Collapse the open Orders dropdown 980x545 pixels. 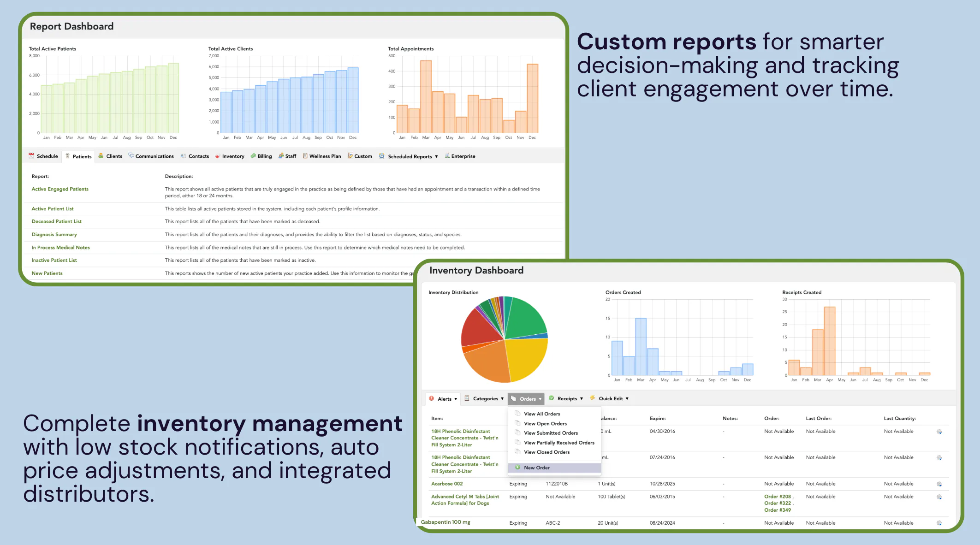(526, 399)
